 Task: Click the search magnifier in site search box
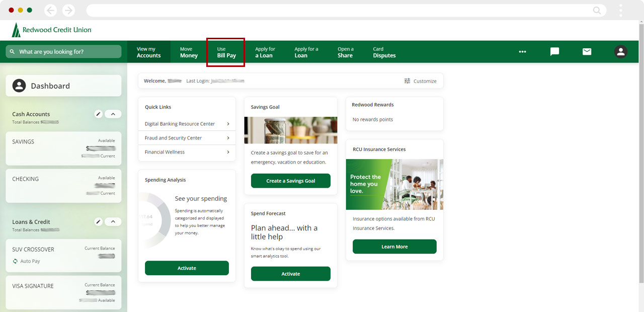tap(12, 52)
